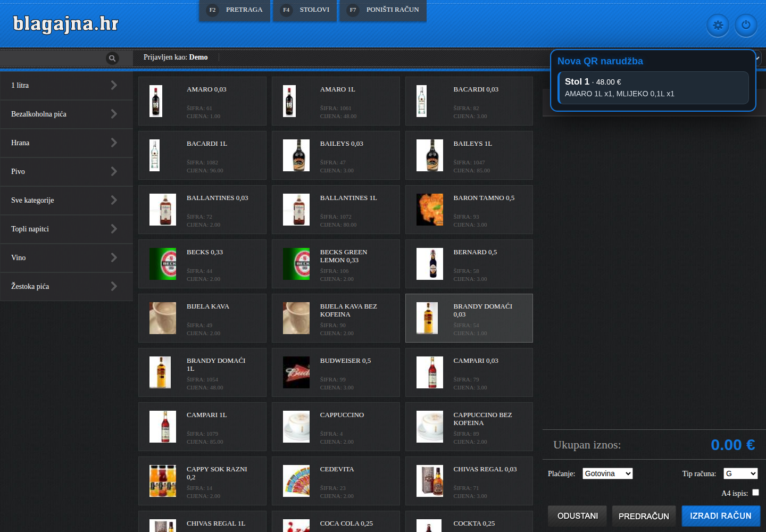This screenshot has width=766, height=532.
Task: Click the blagajna.hr logo
Action: (x=65, y=24)
